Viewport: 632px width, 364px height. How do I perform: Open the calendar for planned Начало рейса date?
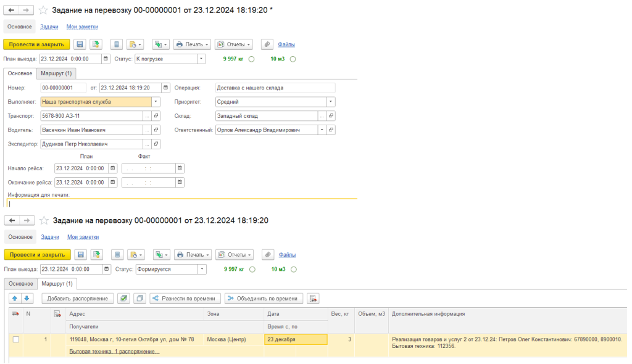112,168
